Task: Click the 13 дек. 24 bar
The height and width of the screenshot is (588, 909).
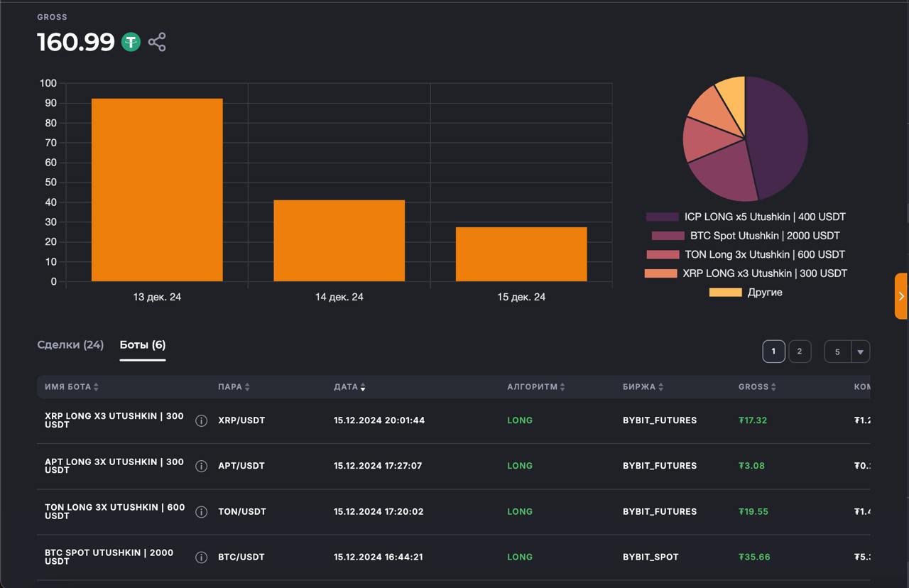Action: click(x=157, y=190)
